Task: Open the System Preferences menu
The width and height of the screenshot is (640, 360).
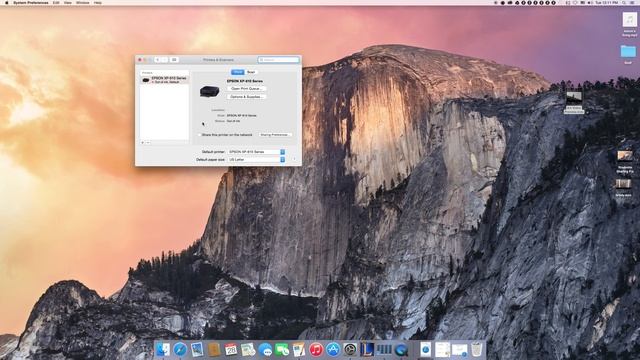Action: tap(31, 2)
